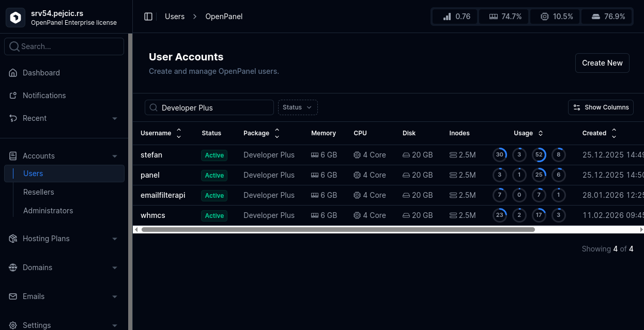Image resolution: width=644 pixels, height=330 pixels.
Task: Sort by the Package column
Action: tap(262, 133)
